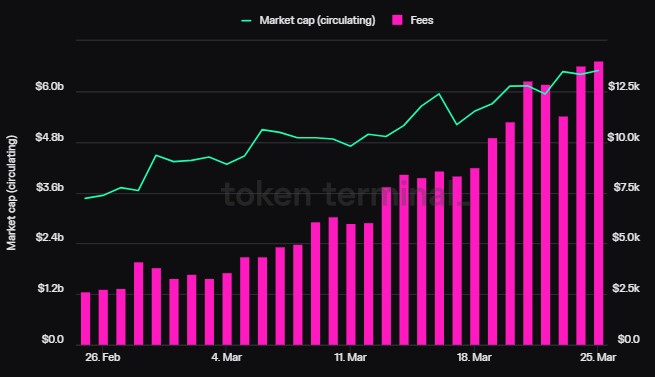Click the green Market cap legend line marker
Screen dimensions: 655x377
pos(246,20)
